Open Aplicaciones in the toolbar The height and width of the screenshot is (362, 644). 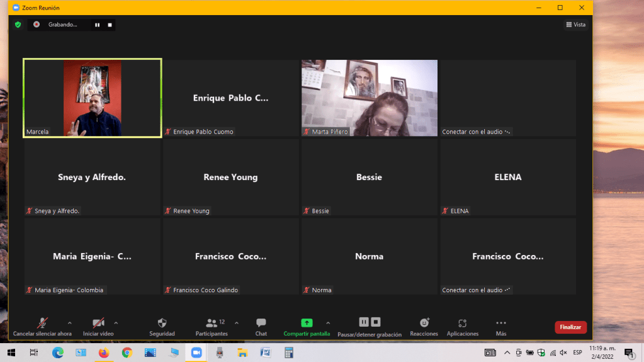point(462,323)
